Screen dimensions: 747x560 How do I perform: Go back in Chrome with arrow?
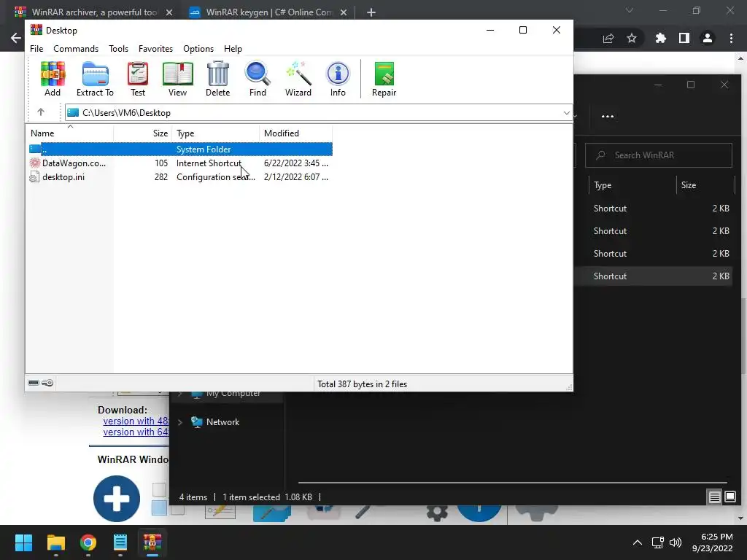coord(16,38)
